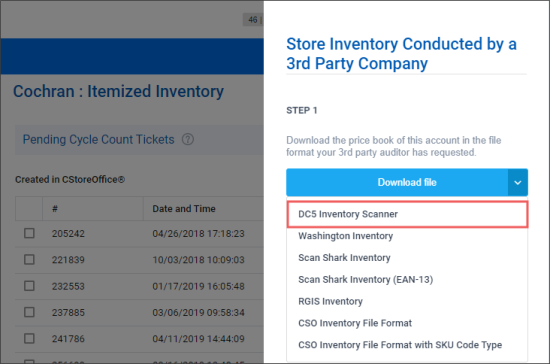Click the 46 counter badge at top
The image size is (550, 364).
point(253,20)
